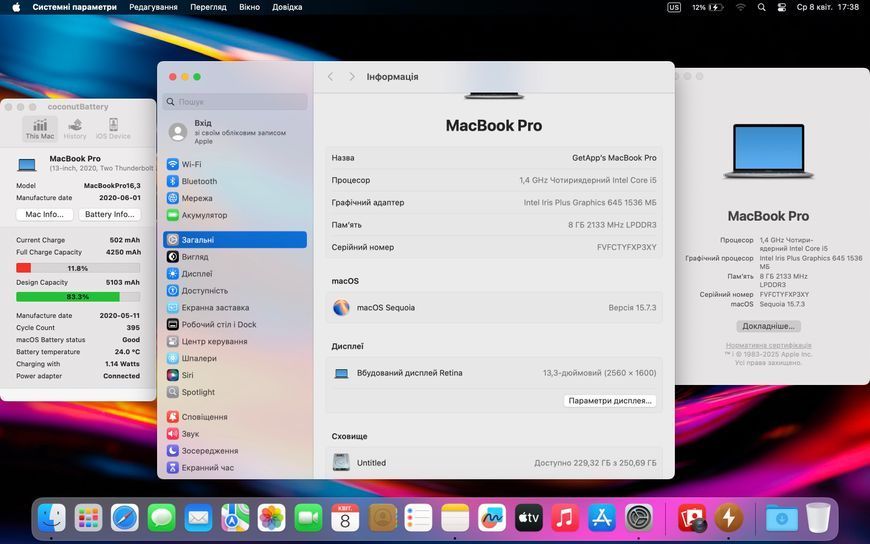Click battery status in menu bar
The width and height of the screenshot is (870, 544).
[x=707, y=7]
